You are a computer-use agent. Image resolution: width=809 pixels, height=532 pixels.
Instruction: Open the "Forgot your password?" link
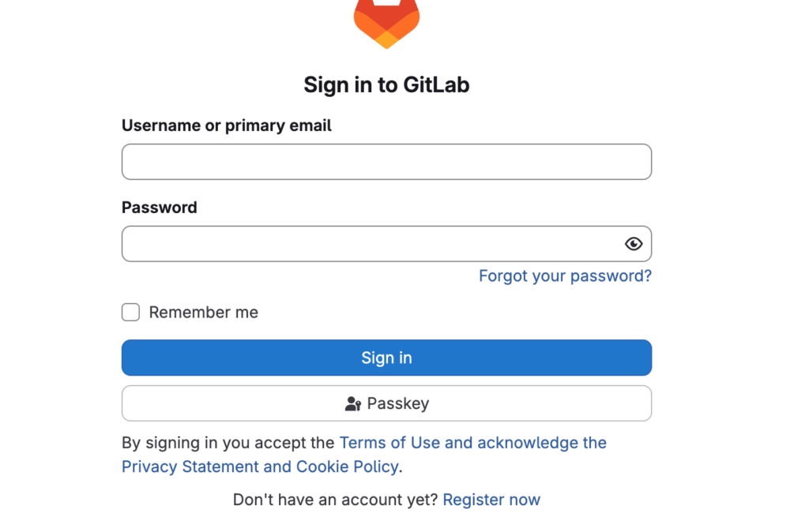565,276
